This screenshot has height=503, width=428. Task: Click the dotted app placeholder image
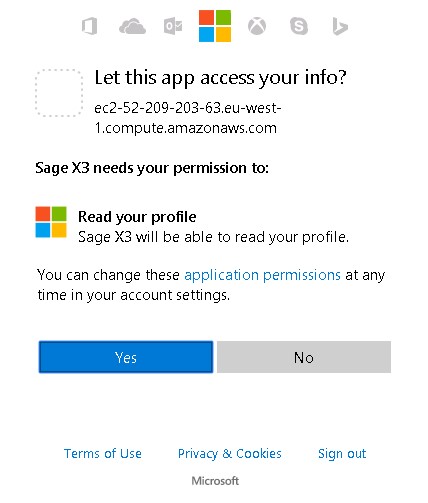pos(59,93)
